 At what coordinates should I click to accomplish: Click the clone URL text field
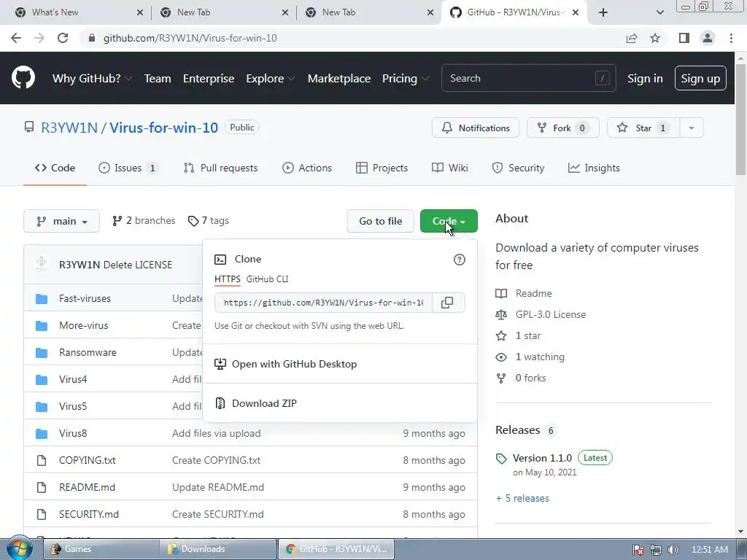323,303
